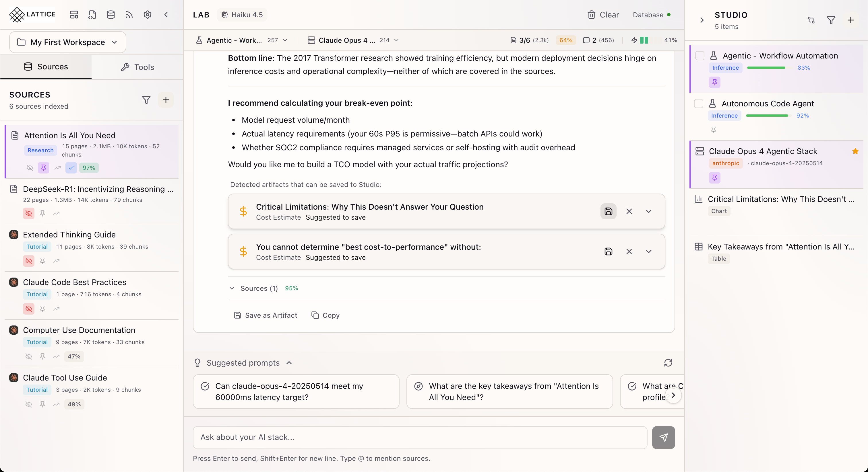This screenshot has height=472, width=868.
Task: Refresh the suggested prompts
Action: 668,362
